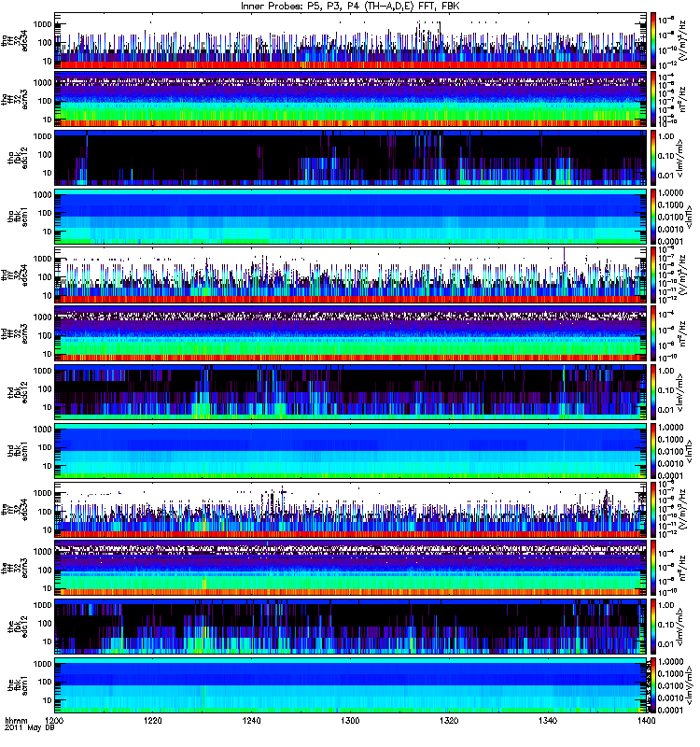Screen dimensions: 700x747
Task: Click the '1220' time axis label
Action: click(x=153, y=721)
